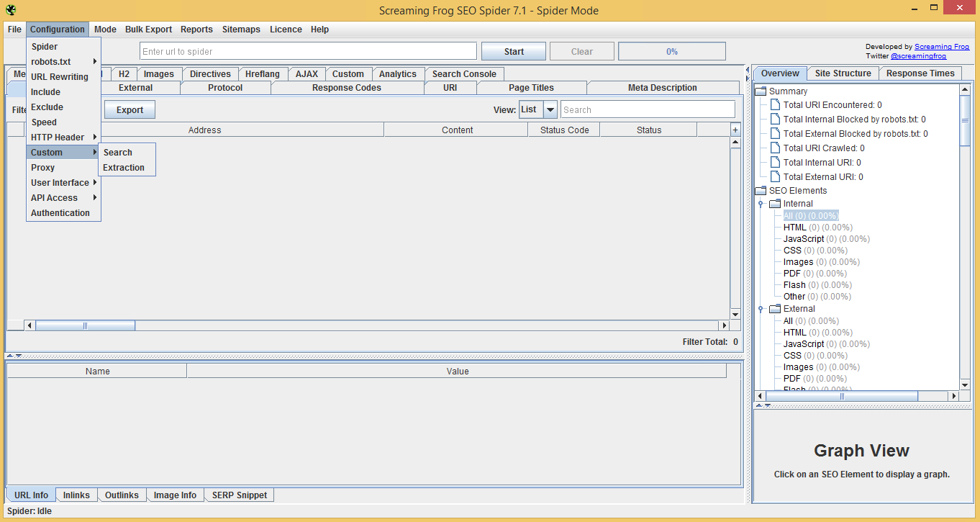
Task: Open the File menu
Action: coord(14,30)
